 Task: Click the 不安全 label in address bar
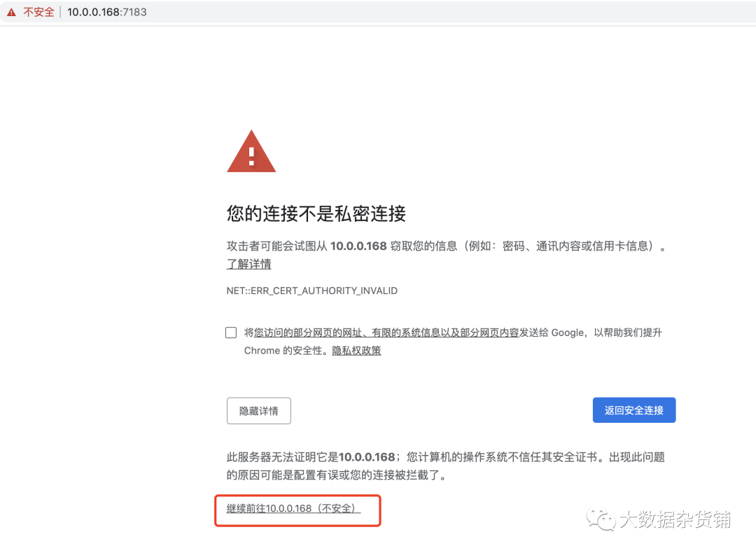coord(38,12)
